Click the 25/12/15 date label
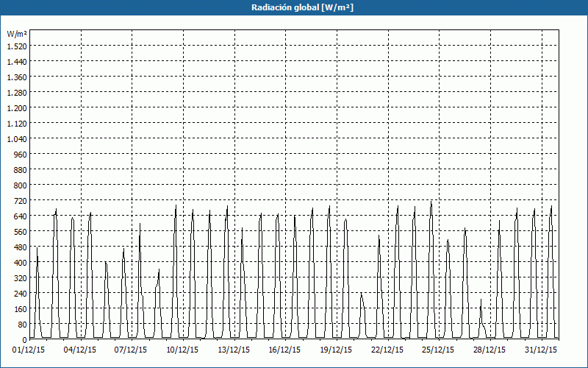 438,350
